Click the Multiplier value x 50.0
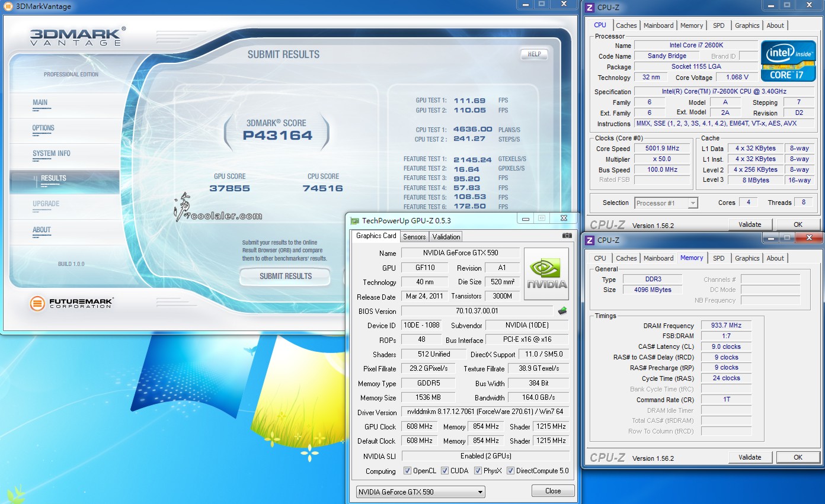Screen dimensions: 825x504 pyautogui.click(x=663, y=159)
